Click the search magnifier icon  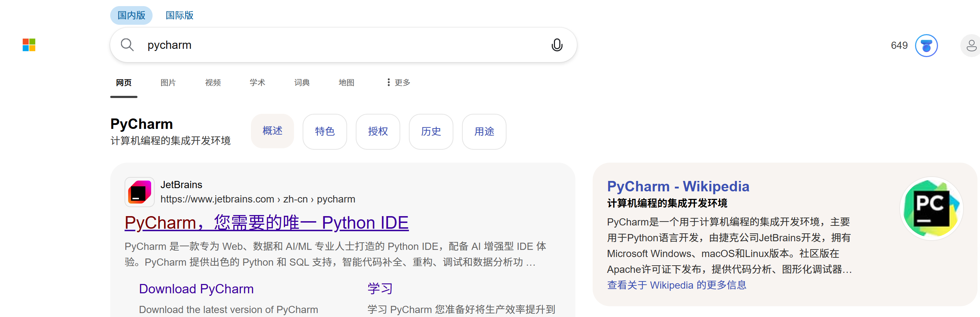[127, 45]
